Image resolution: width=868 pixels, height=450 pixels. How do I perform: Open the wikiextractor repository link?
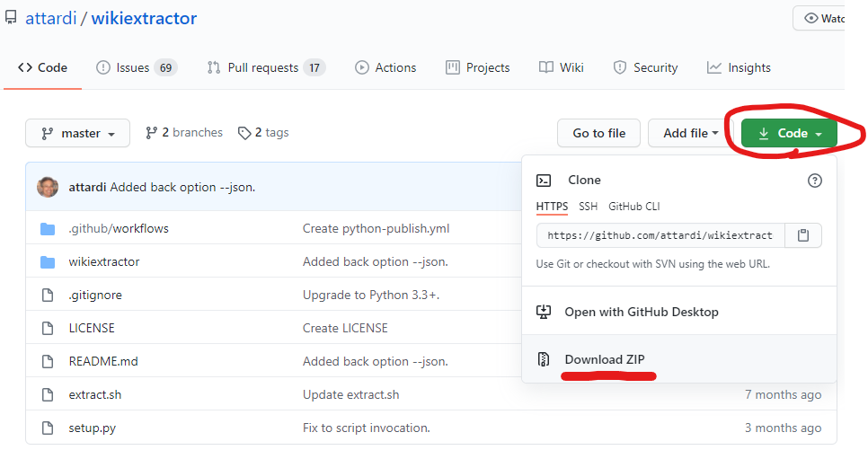point(144,18)
